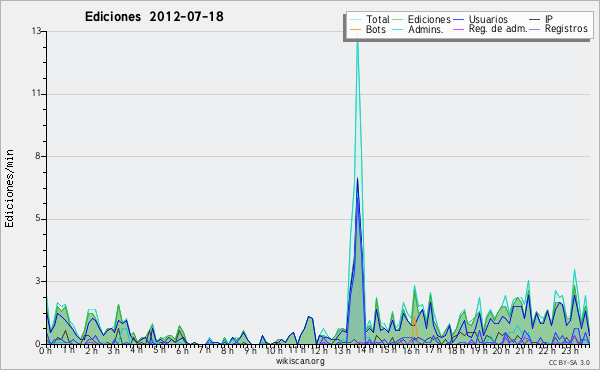The height and width of the screenshot is (370, 600).
Task: Click the x-axis label '10 h'
Action: (274, 350)
